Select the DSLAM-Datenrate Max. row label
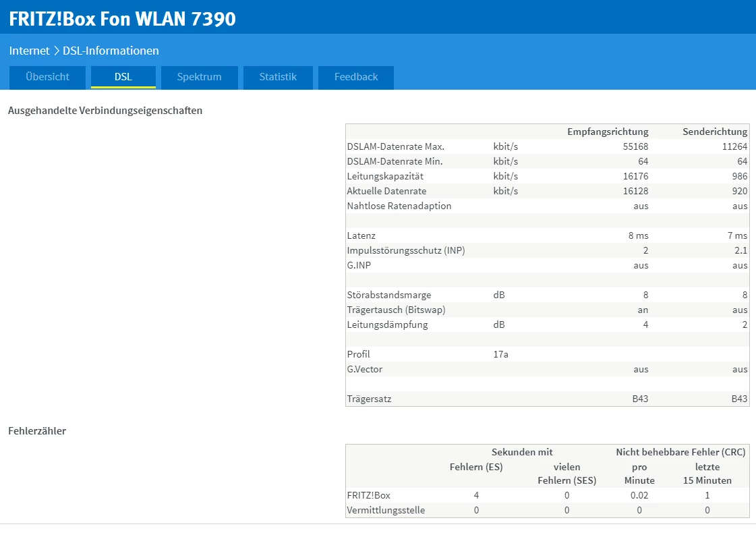Screen dimensions: 756x537 click(396, 146)
